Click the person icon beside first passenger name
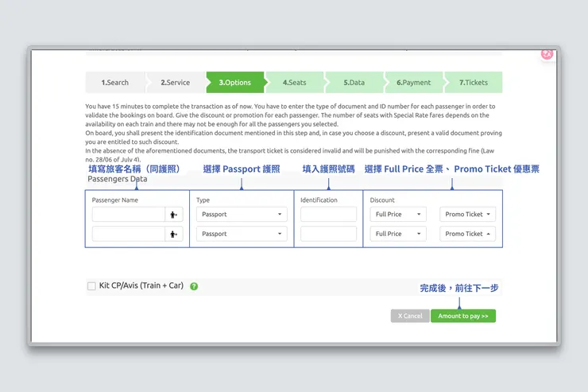The image size is (588, 392). pos(174,215)
